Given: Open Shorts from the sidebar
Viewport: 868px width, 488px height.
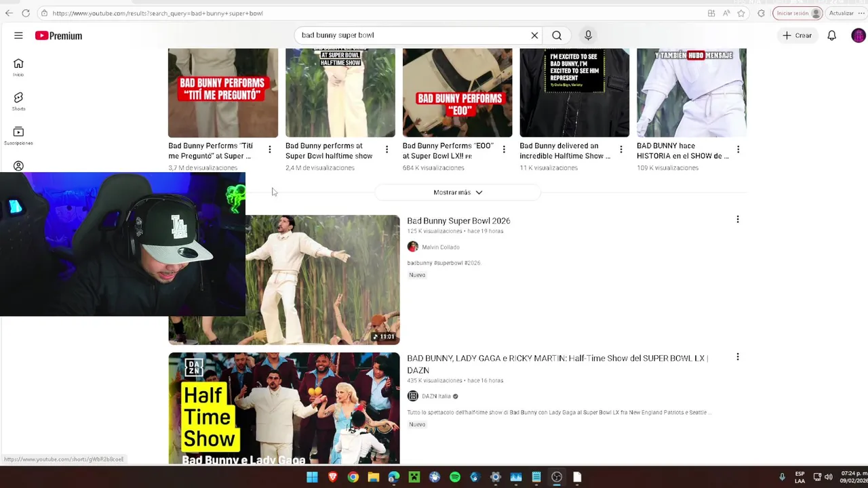Looking at the screenshot, I should [18, 102].
